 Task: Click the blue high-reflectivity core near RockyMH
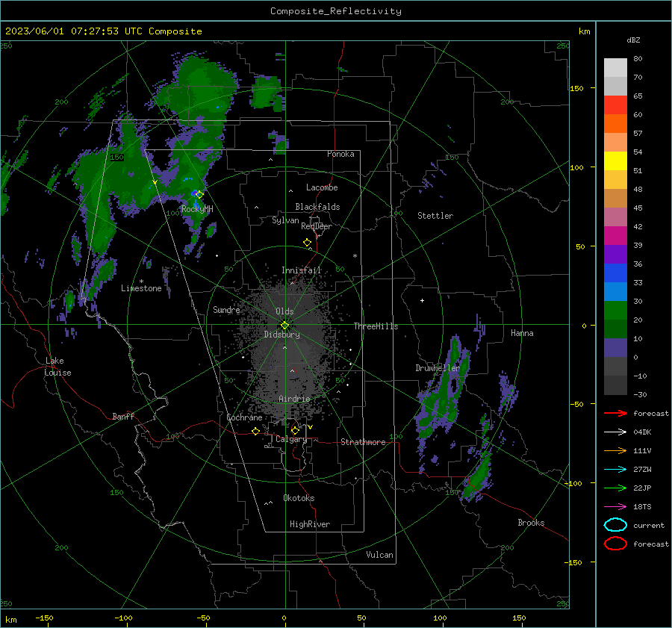pos(195,193)
